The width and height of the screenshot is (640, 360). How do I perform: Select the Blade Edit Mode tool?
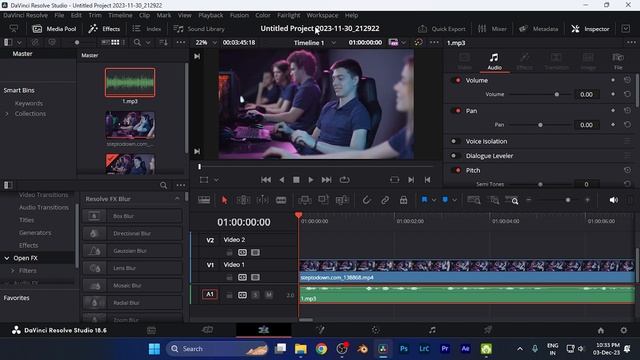pos(281,200)
